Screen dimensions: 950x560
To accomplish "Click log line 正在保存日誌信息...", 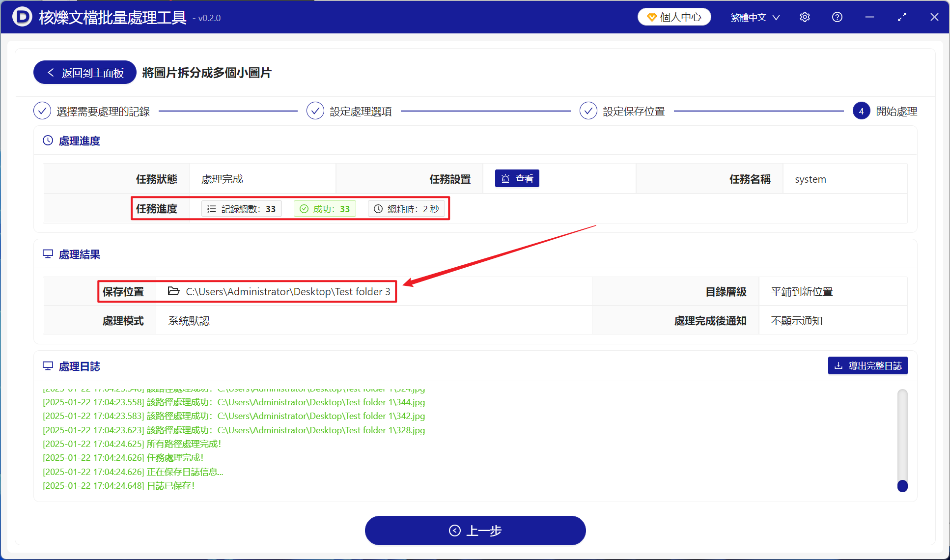I will click(133, 472).
